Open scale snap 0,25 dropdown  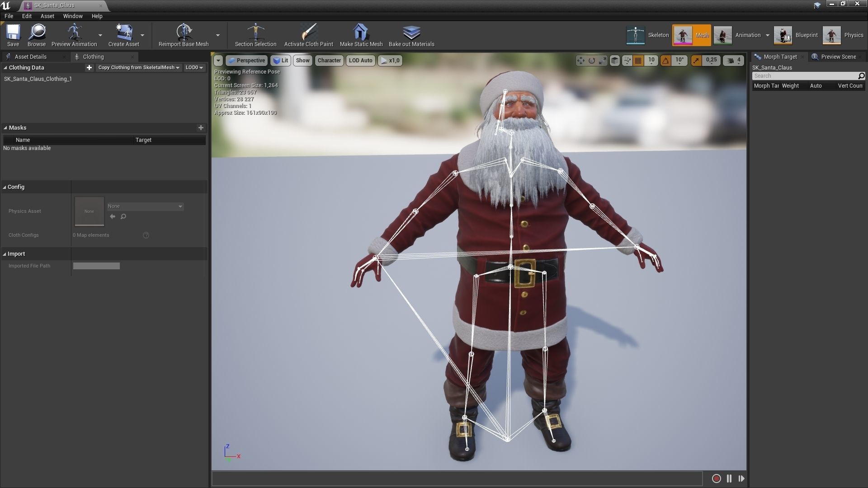point(711,61)
